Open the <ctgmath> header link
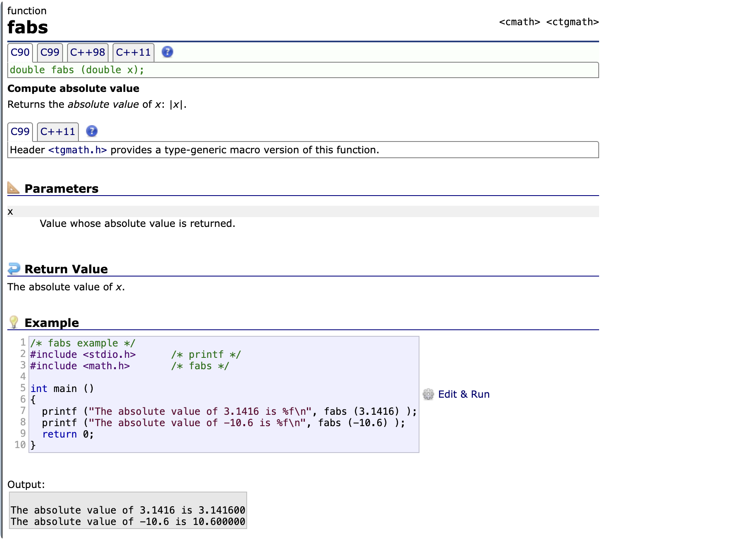756x540 pixels. [572, 22]
